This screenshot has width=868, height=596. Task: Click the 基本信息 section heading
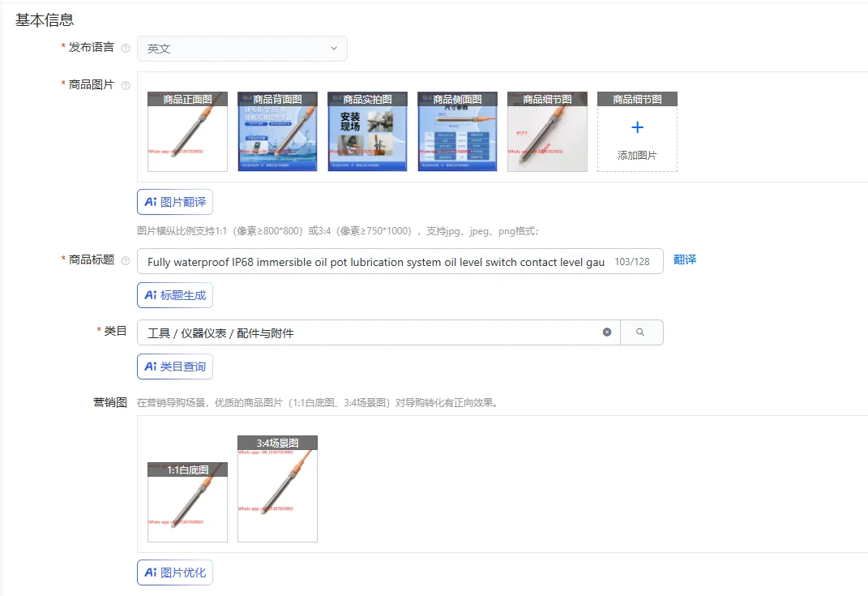[45, 20]
